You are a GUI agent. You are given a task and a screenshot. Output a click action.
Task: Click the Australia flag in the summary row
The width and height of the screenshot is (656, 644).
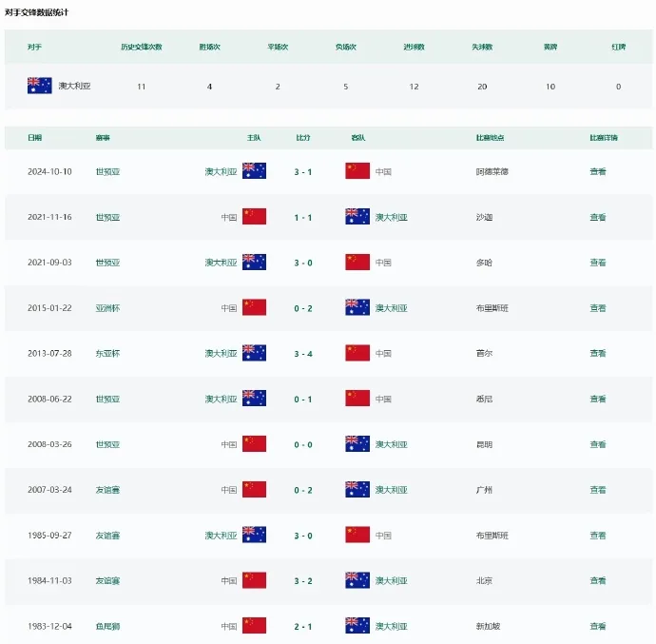pos(40,86)
